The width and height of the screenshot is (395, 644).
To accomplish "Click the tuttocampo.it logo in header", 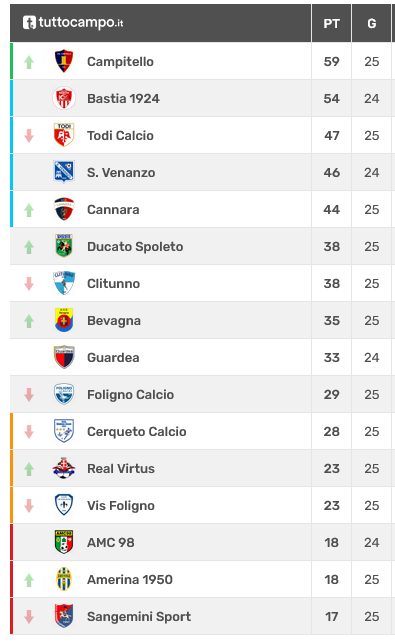I will [x=73, y=23].
